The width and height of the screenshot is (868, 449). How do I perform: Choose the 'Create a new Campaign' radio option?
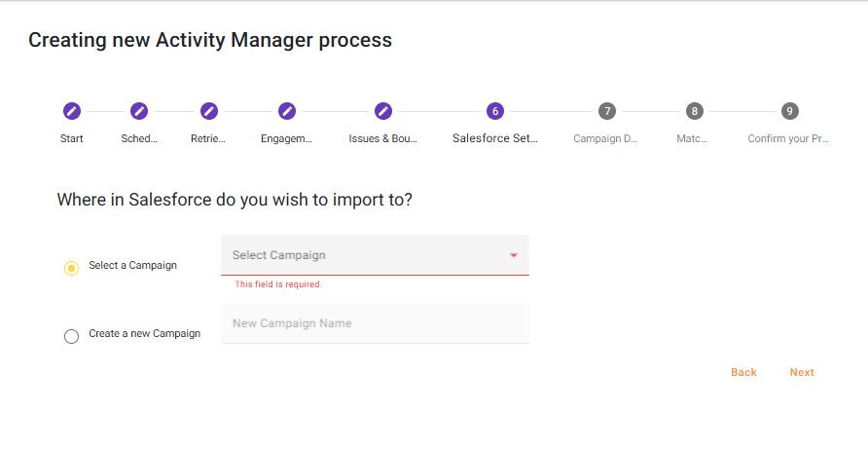[x=71, y=336]
